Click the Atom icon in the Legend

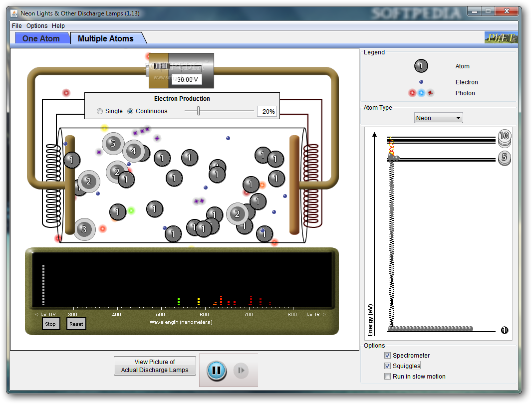click(x=421, y=66)
